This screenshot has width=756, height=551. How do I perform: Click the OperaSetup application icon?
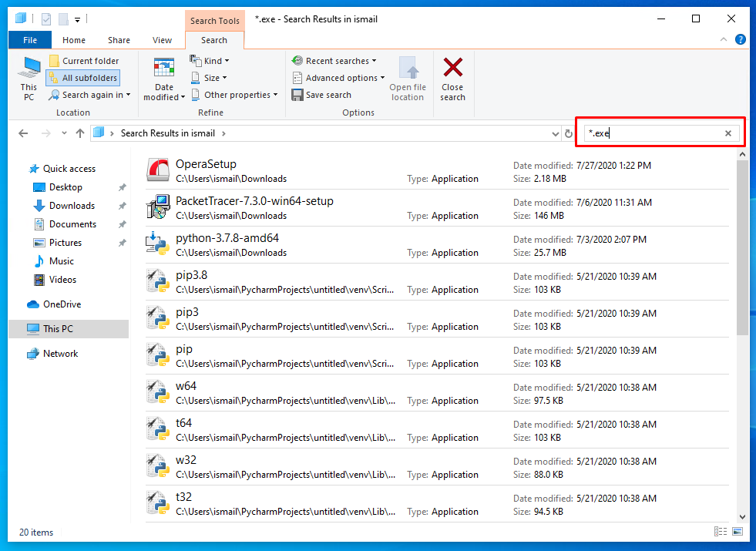click(x=158, y=170)
